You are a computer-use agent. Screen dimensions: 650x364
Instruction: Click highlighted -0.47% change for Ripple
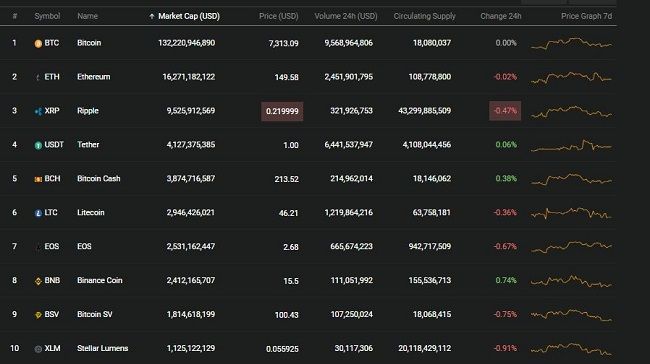(505, 111)
